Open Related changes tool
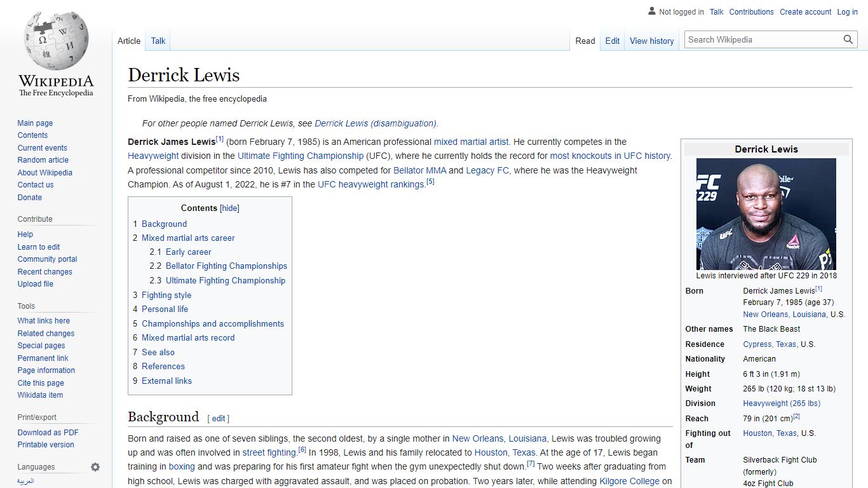This screenshot has height=488, width=868. (x=46, y=334)
